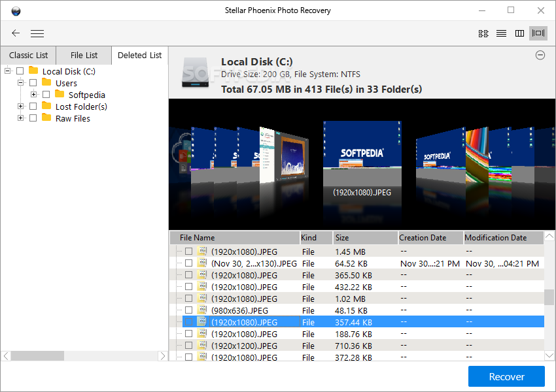Sort by Kind column header

(317, 238)
